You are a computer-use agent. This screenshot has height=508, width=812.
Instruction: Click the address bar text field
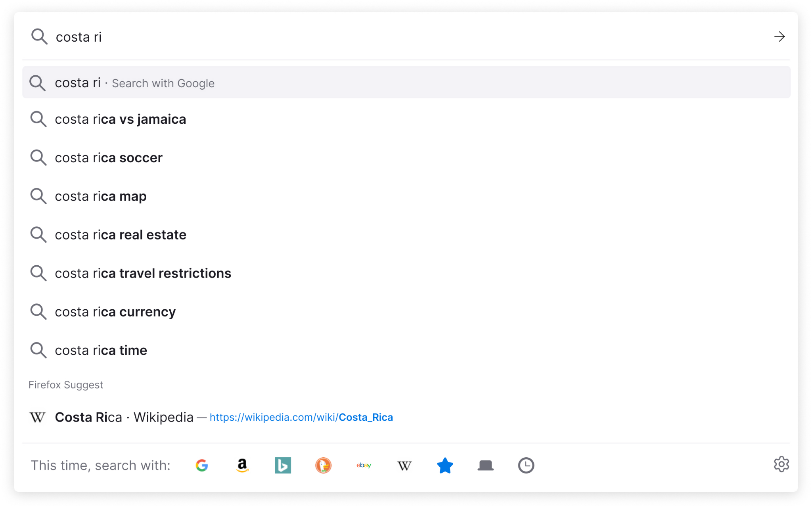pos(396,37)
